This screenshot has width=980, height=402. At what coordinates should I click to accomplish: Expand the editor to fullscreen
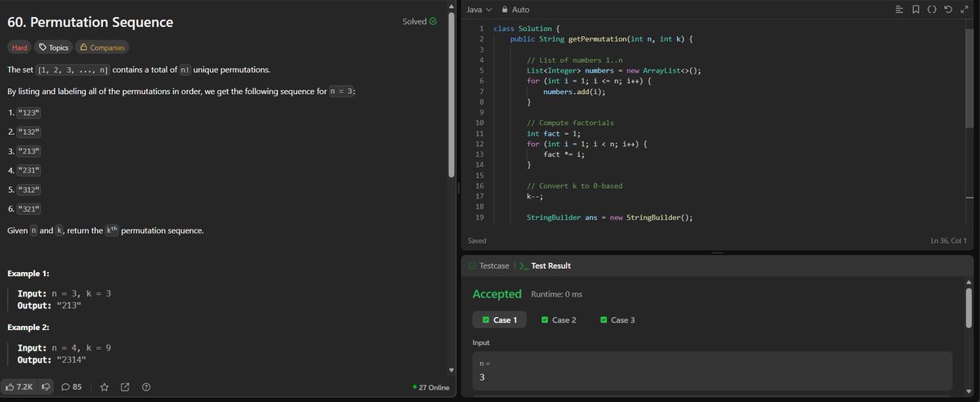[965, 9]
